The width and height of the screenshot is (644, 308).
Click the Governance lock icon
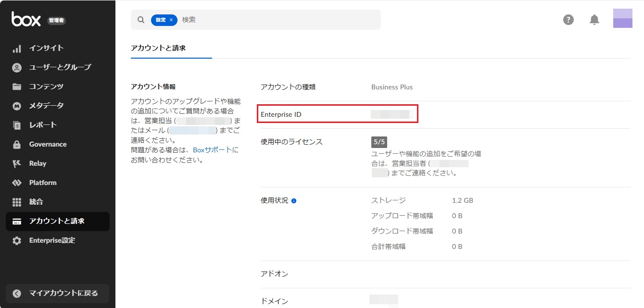tap(17, 145)
